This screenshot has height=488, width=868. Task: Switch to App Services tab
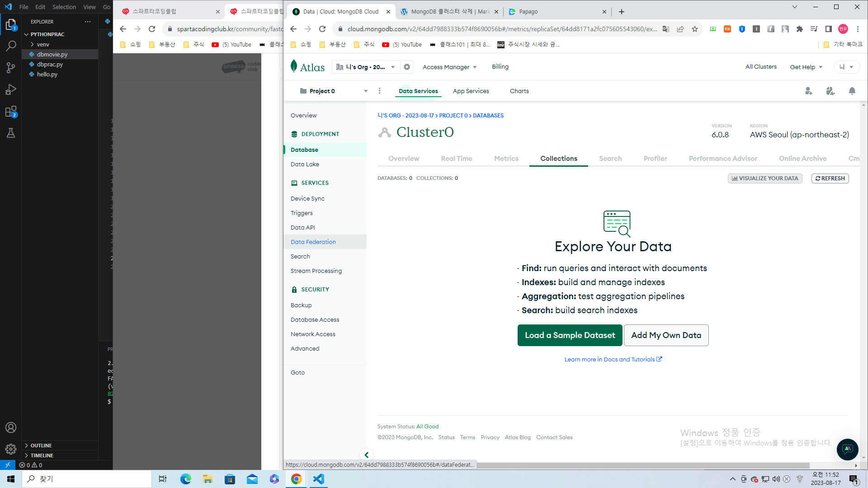point(471,91)
